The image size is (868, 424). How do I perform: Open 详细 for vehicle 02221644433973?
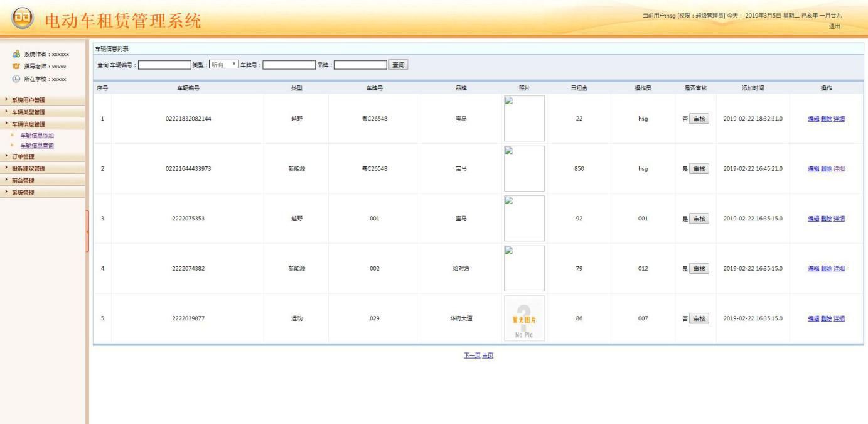pos(839,168)
